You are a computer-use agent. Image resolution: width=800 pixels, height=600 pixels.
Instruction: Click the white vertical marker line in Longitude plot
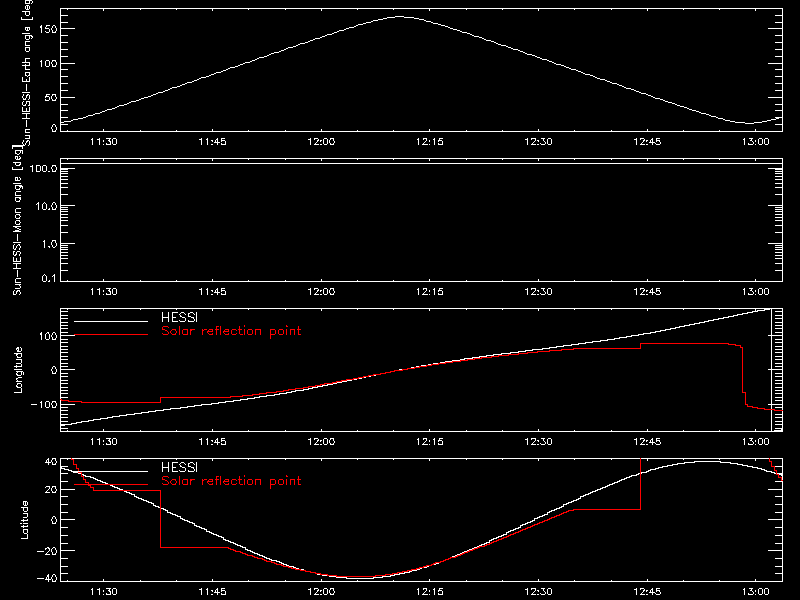(771, 370)
